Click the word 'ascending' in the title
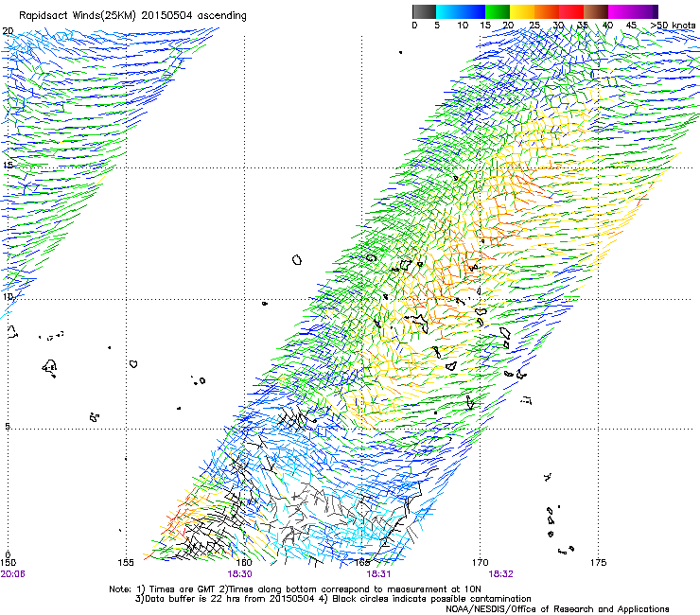700x615 pixels. (x=221, y=16)
